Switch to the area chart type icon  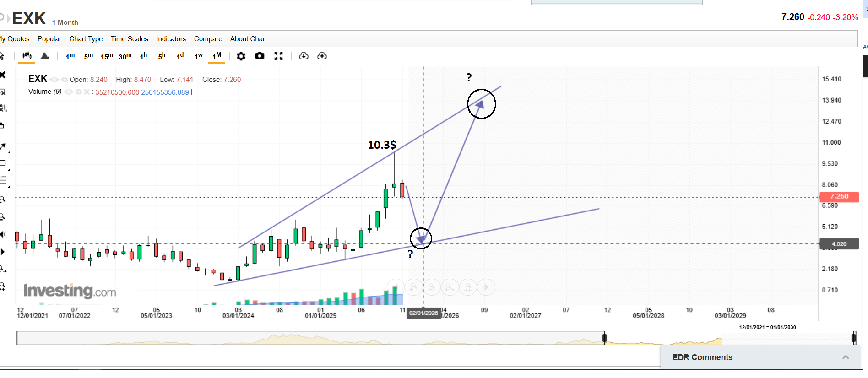point(45,56)
